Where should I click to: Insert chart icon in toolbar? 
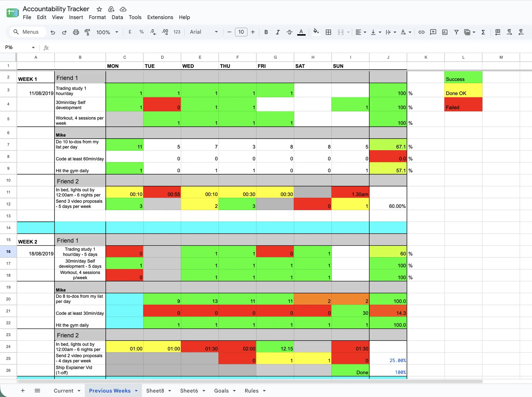(445, 32)
